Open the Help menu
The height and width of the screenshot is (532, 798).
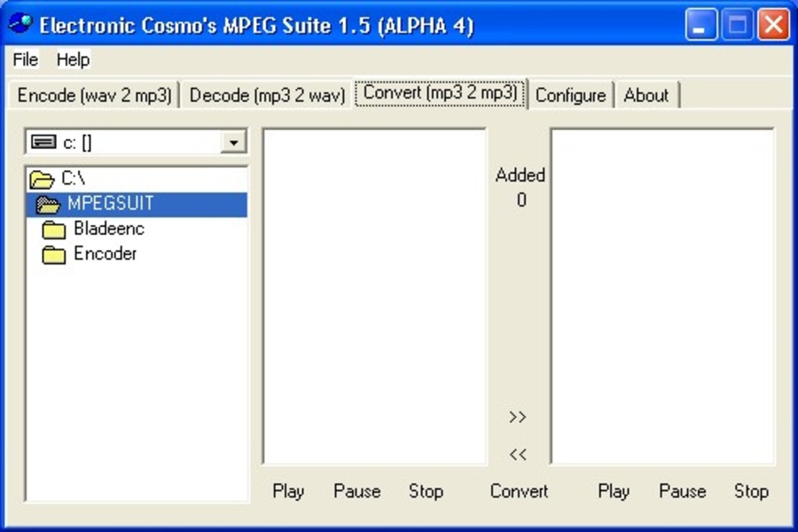[x=73, y=59]
